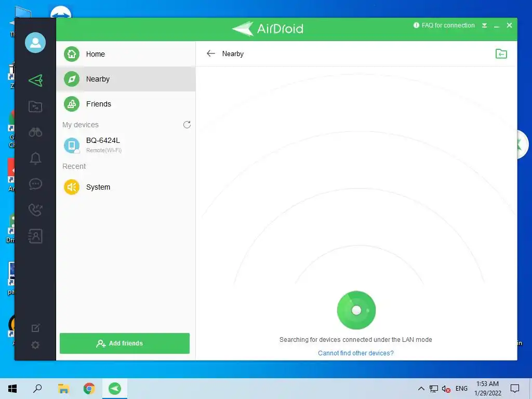Screen dimensions: 532x399
Task: Open the network tray icon
Action: (x=434, y=389)
